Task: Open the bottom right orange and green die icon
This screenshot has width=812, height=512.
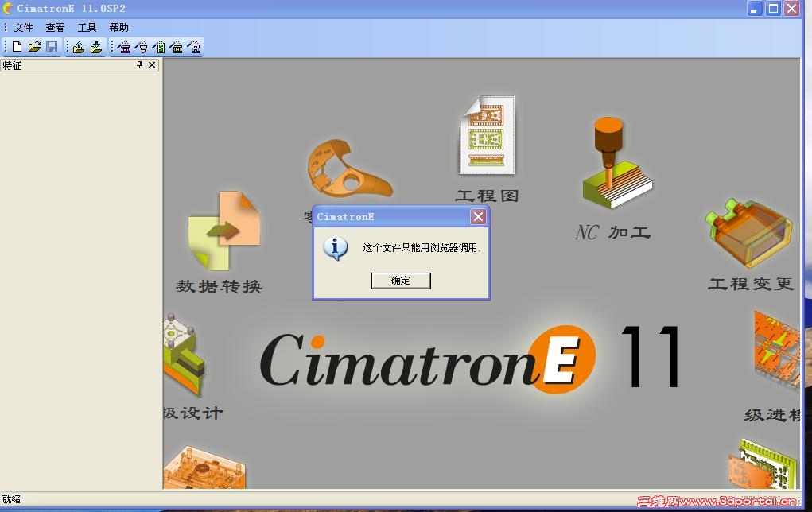Action: [x=763, y=464]
